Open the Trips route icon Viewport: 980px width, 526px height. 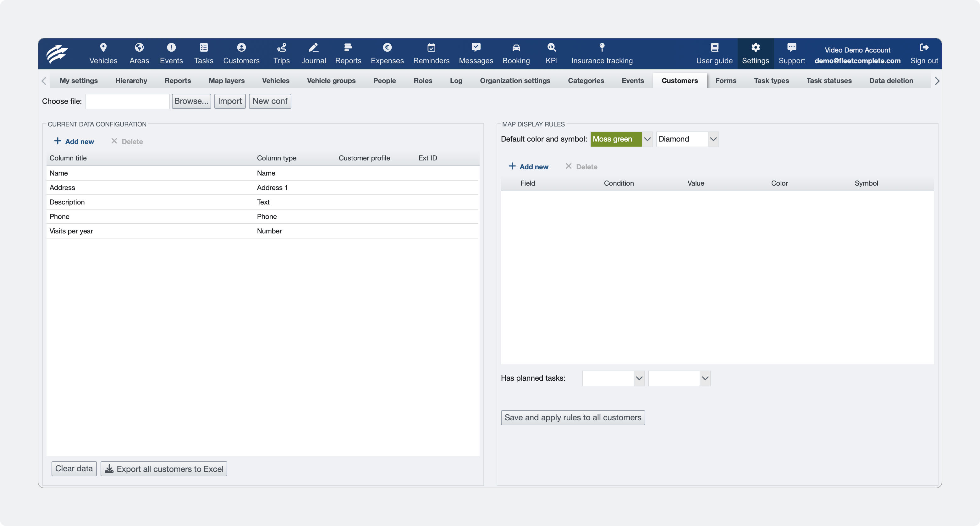[282, 48]
